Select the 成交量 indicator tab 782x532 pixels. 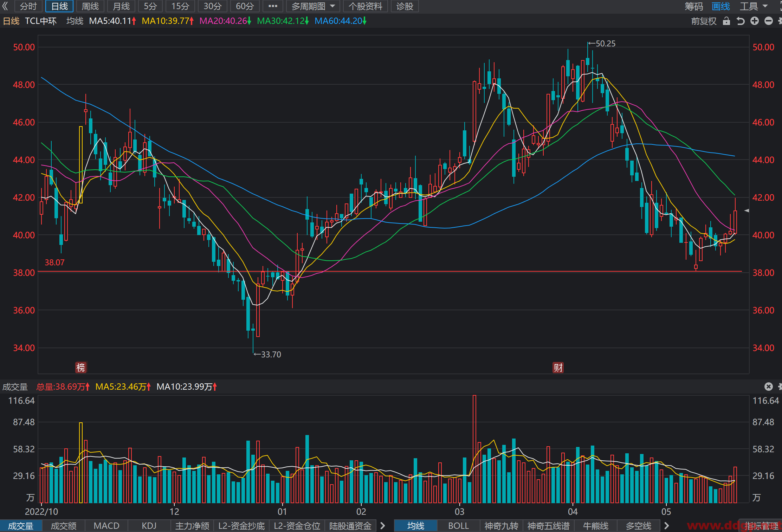[x=21, y=526]
